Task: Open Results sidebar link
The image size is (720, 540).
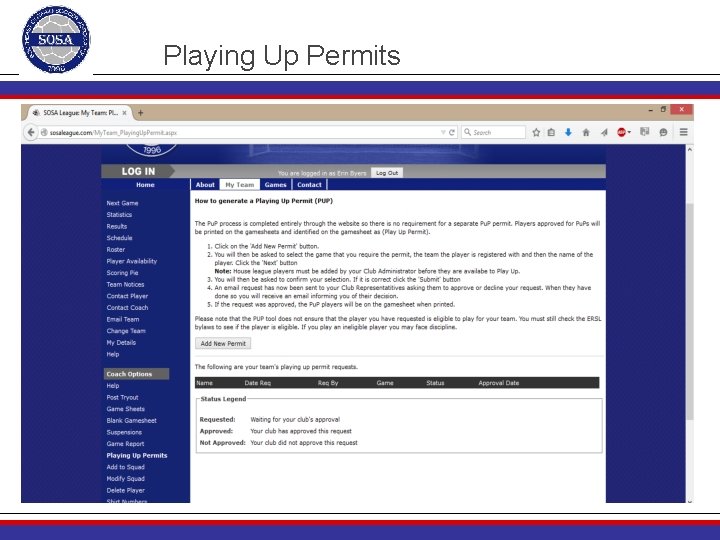Action: pyautogui.click(x=117, y=226)
